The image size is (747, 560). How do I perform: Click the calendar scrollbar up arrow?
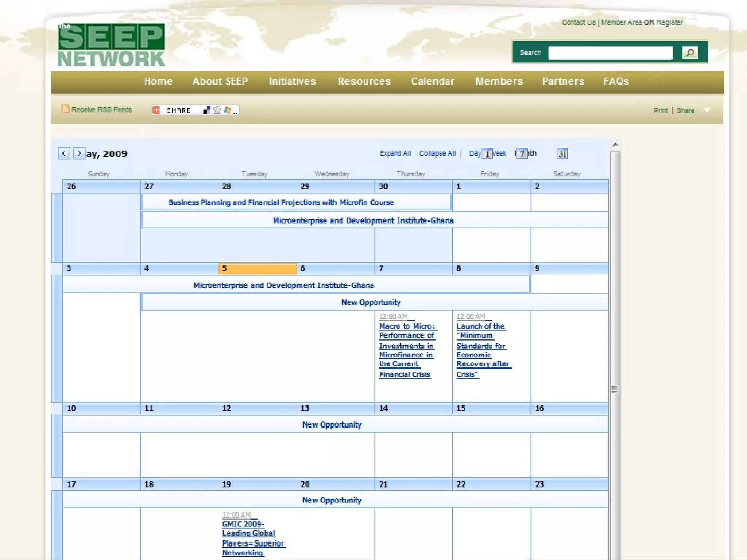point(615,144)
